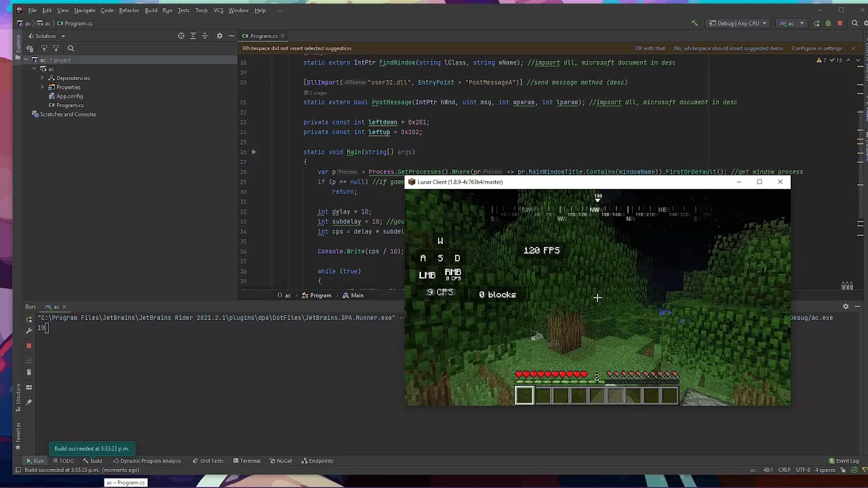Expand the Dependencies node
Viewport: 868px width, 488px height.
pyautogui.click(x=42, y=78)
